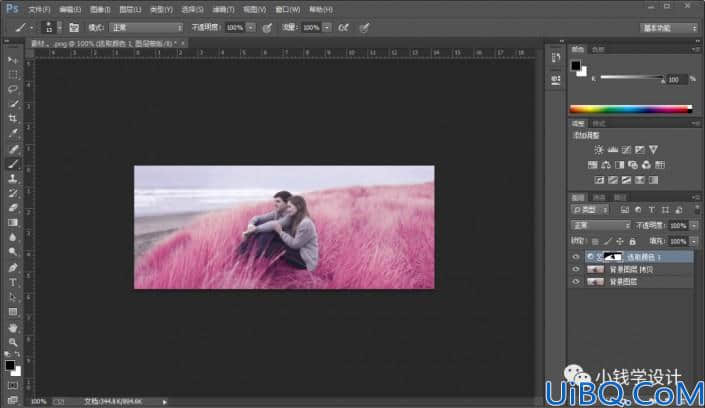Open brush opacity slider dropdown
The width and height of the screenshot is (705, 408).
[x=251, y=28]
